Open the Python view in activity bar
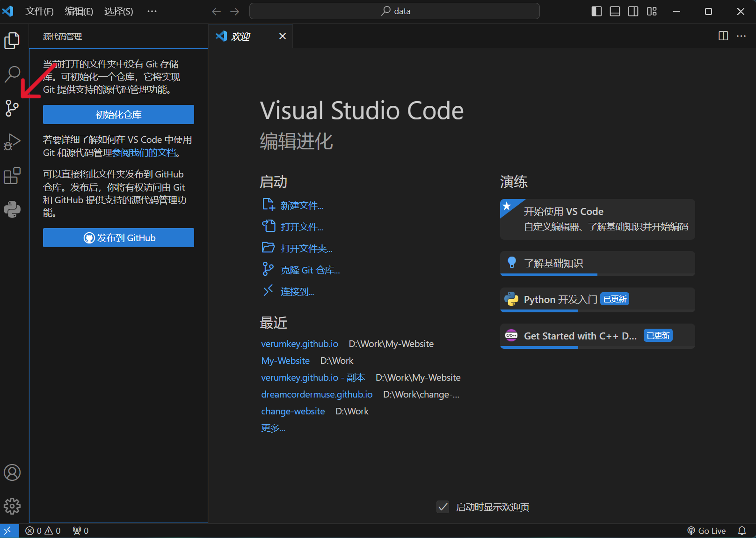Viewport: 756px width, 538px height. click(x=12, y=209)
